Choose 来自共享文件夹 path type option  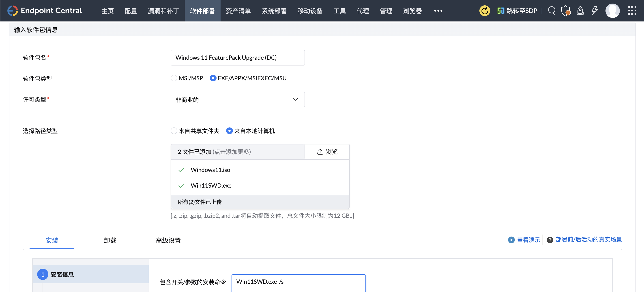pos(174,131)
